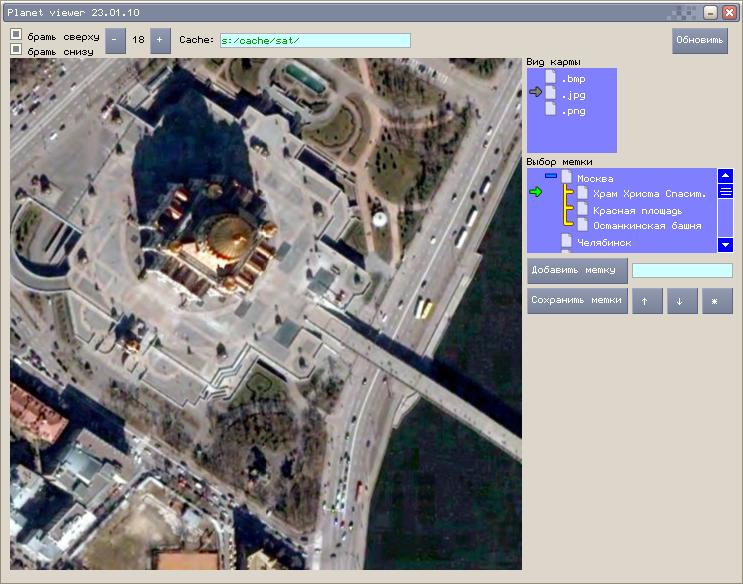This screenshot has height=584, width=743.
Task: Click the document icon beside Челябинск
Action: coord(567,241)
